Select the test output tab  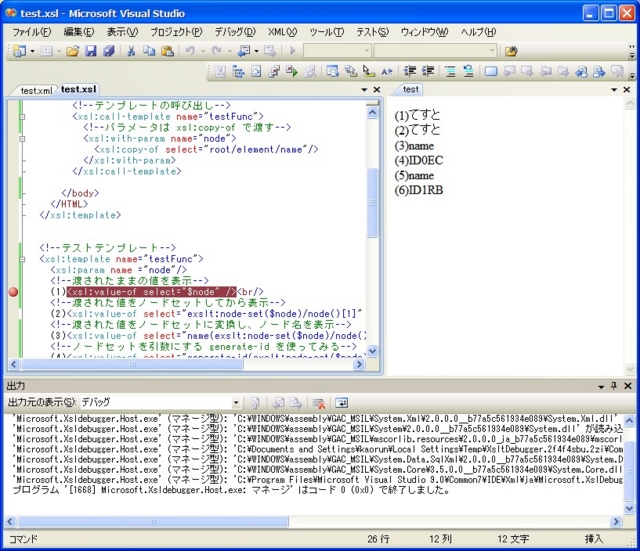pyautogui.click(x=410, y=89)
